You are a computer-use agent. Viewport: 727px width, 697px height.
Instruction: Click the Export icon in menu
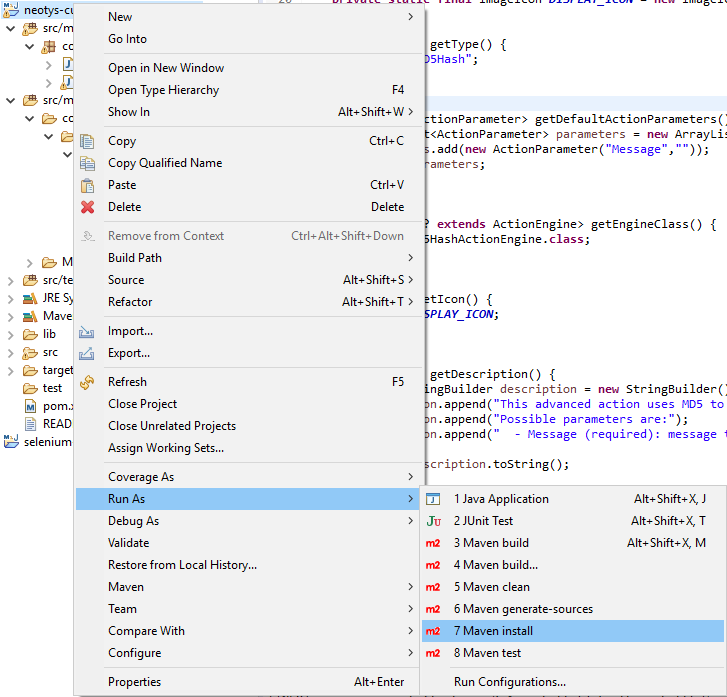(88, 353)
